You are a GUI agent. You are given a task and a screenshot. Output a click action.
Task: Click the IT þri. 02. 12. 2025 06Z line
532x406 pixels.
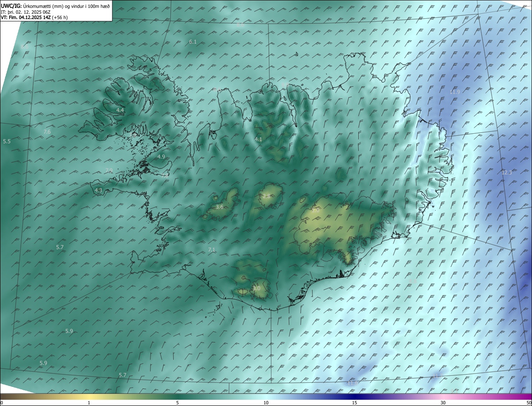[26, 12]
